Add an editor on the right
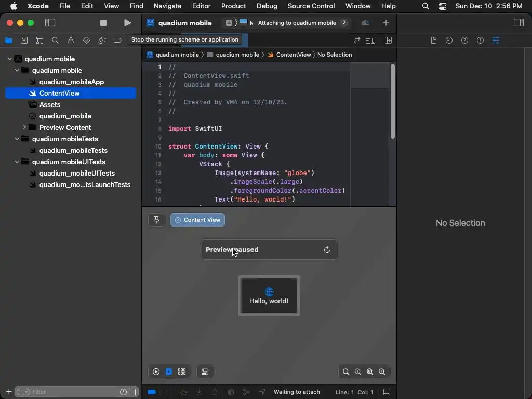The image size is (532, 399). click(x=389, y=41)
